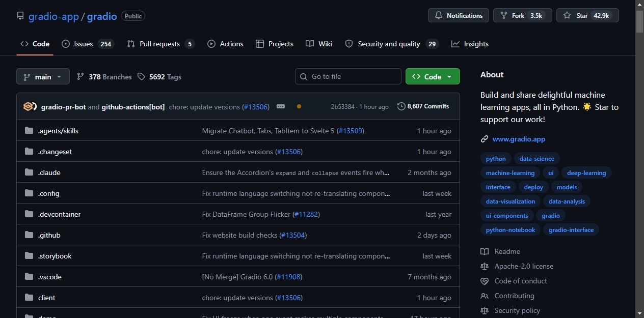Click the Notifications bell icon
The image size is (644, 318).
coord(439,16)
